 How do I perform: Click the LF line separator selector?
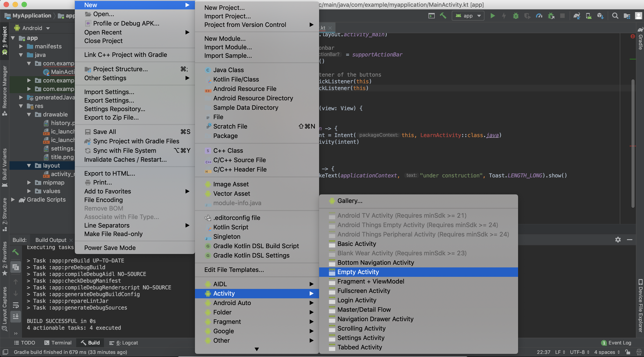(560, 352)
